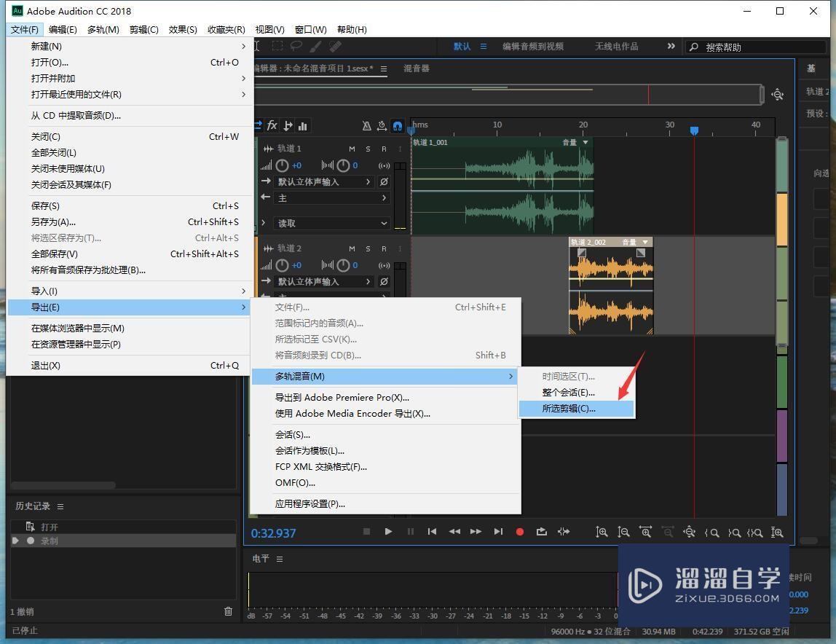Clear history with trash icon
Viewport: 836px width, 644px height.
(x=228, y=611)
